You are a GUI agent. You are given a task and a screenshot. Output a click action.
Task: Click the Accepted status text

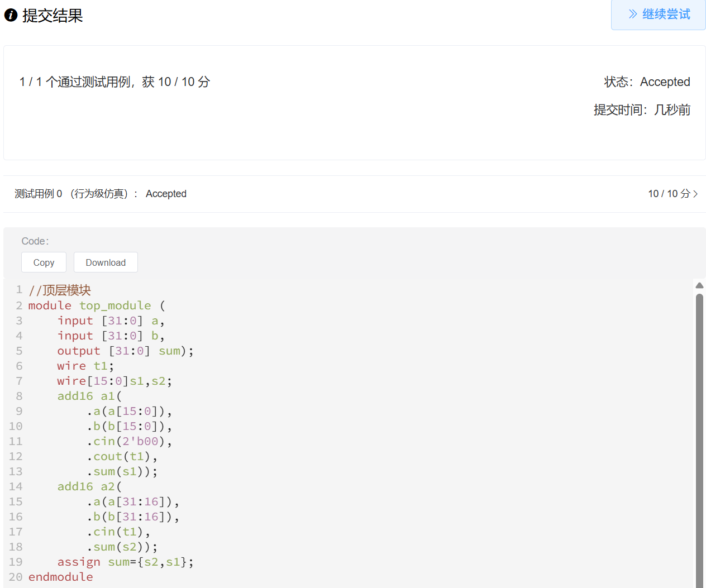point(166,194)
